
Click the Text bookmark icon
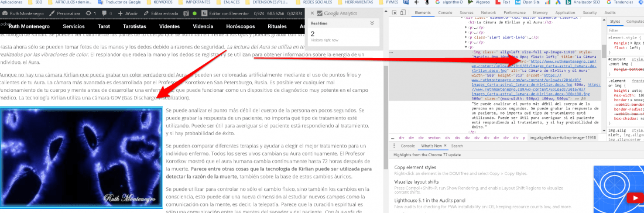[x=498, y=2]
